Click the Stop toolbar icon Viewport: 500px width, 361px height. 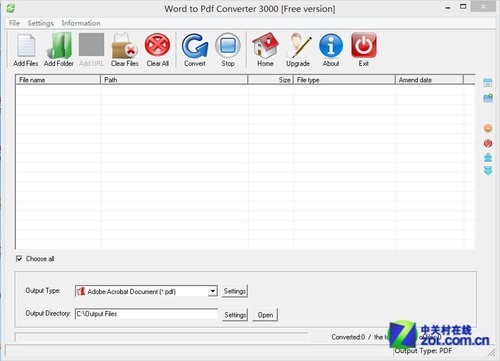tap(228, 45)
